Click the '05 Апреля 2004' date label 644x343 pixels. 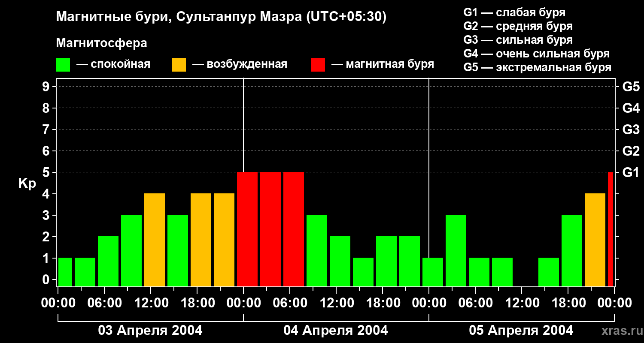(x=521, y=331)
